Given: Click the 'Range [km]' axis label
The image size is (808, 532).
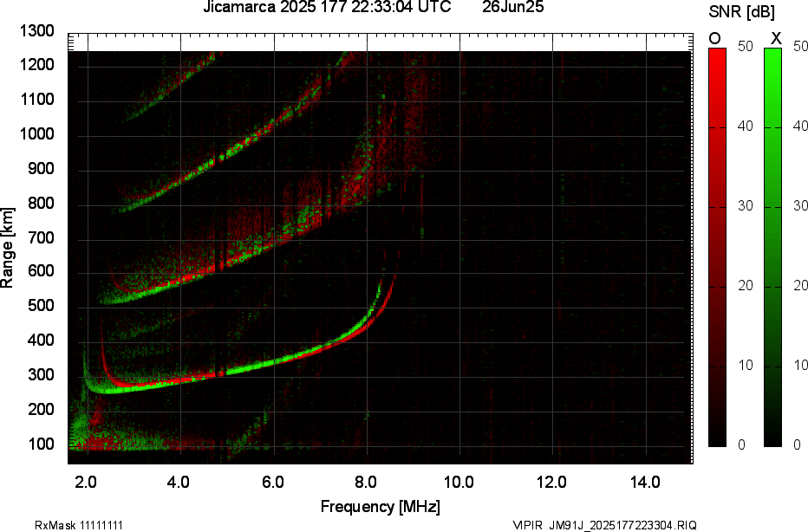Looking at the screenshot, I should point(7,248).
